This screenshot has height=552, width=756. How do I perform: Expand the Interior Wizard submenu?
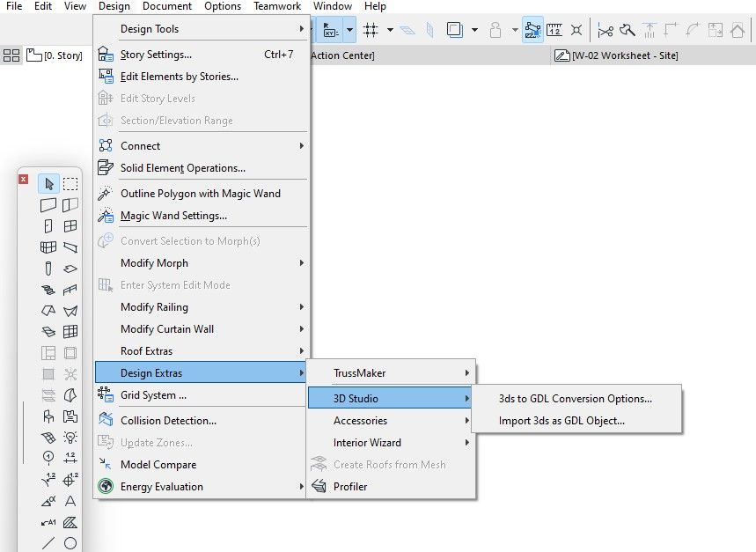[x=390, y=443]
